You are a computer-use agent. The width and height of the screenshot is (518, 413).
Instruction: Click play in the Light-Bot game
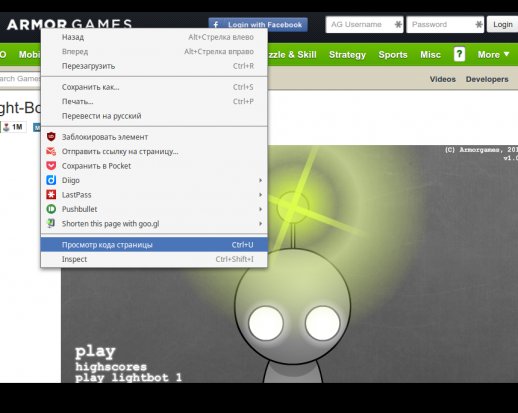pyautogui.click(x=95, y=352)
